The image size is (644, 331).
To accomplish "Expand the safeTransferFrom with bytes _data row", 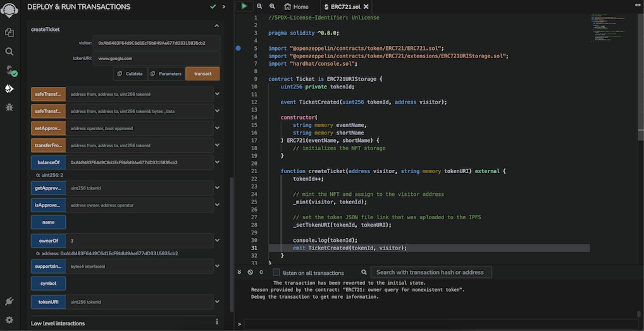I will (217, 111).
